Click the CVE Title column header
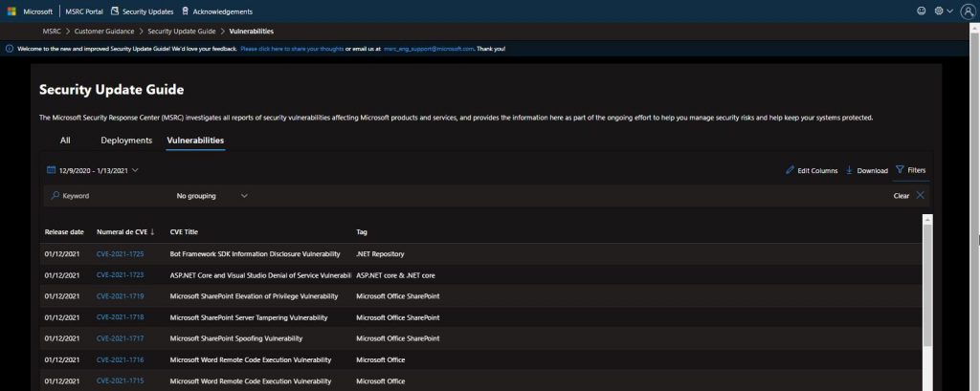 [x=184, y=231]
